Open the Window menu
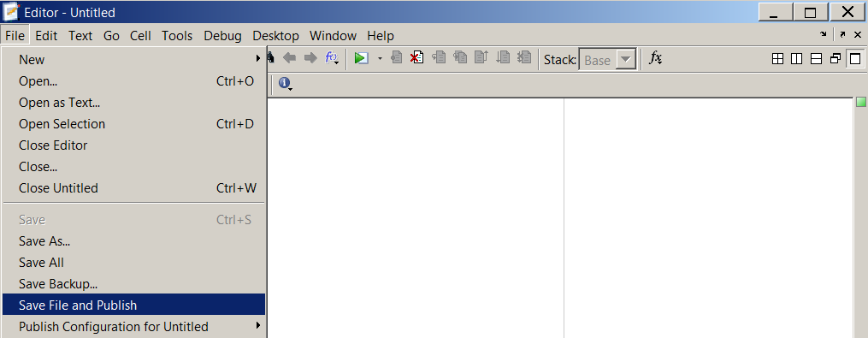Viewport: 868px width, 338px height. 333,35
